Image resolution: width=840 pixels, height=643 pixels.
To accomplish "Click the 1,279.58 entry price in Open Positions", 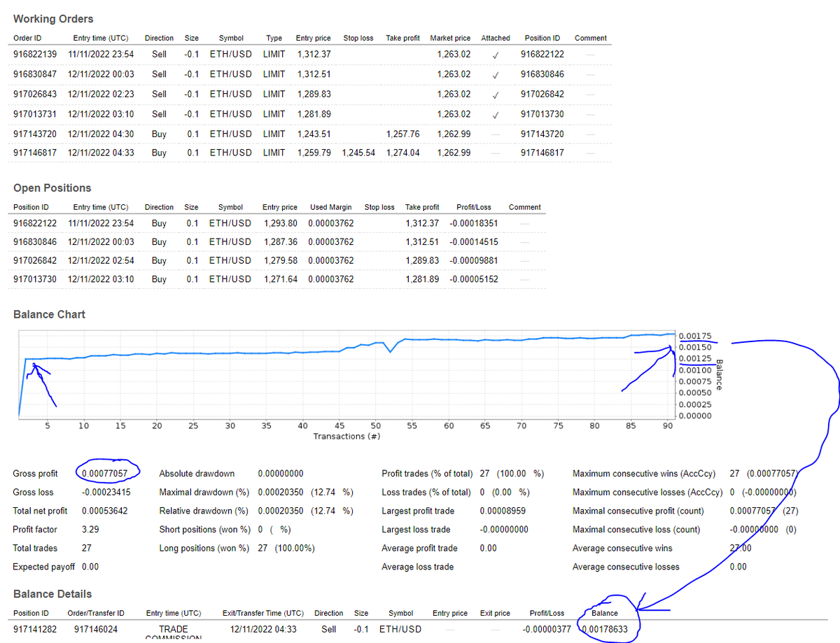I will click(x=281, y=260).
